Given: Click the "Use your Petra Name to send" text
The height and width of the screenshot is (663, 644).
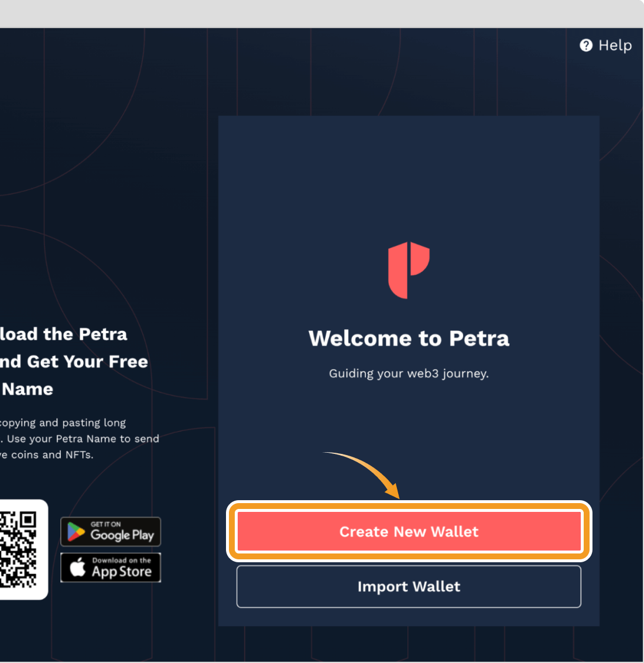Looking at the screenshot, I should (83, 439).
